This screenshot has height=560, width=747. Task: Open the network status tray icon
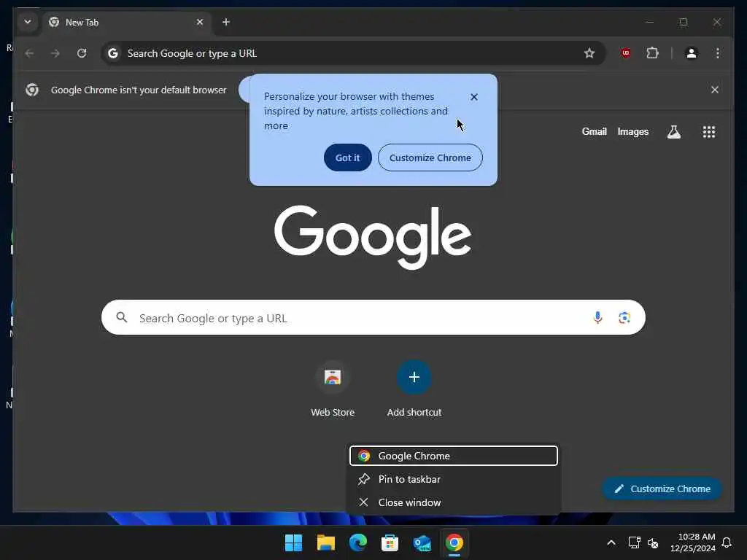coord(634,542)
